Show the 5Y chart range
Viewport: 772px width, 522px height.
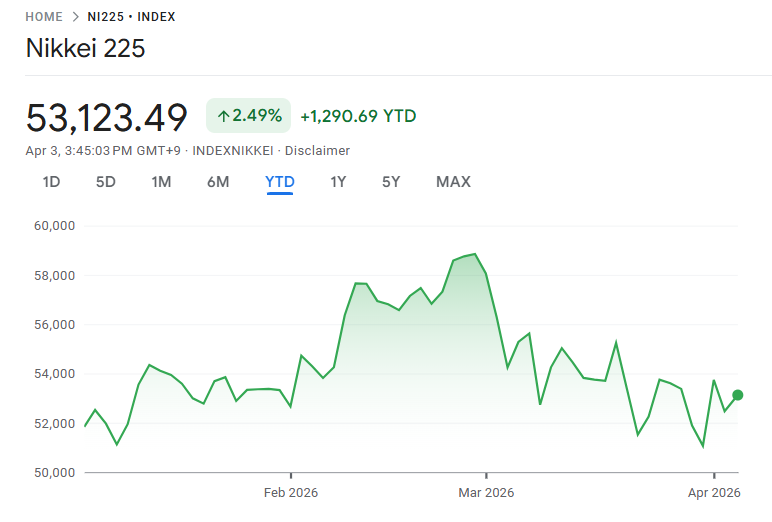pos(391,182)
